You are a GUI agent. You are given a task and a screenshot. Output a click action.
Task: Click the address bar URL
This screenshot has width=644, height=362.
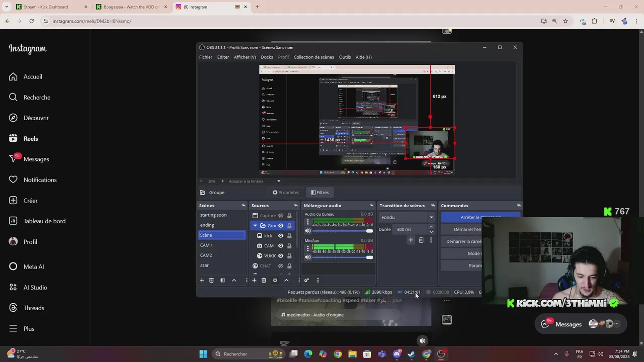92,21
